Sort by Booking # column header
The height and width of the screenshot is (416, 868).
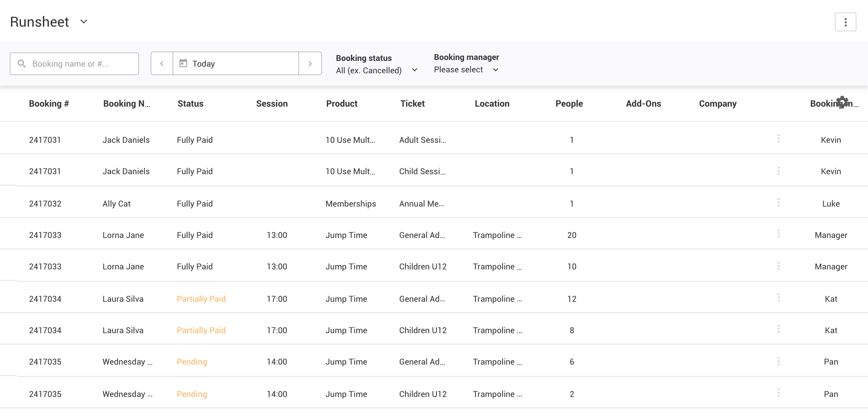click(x=49, y=103)
